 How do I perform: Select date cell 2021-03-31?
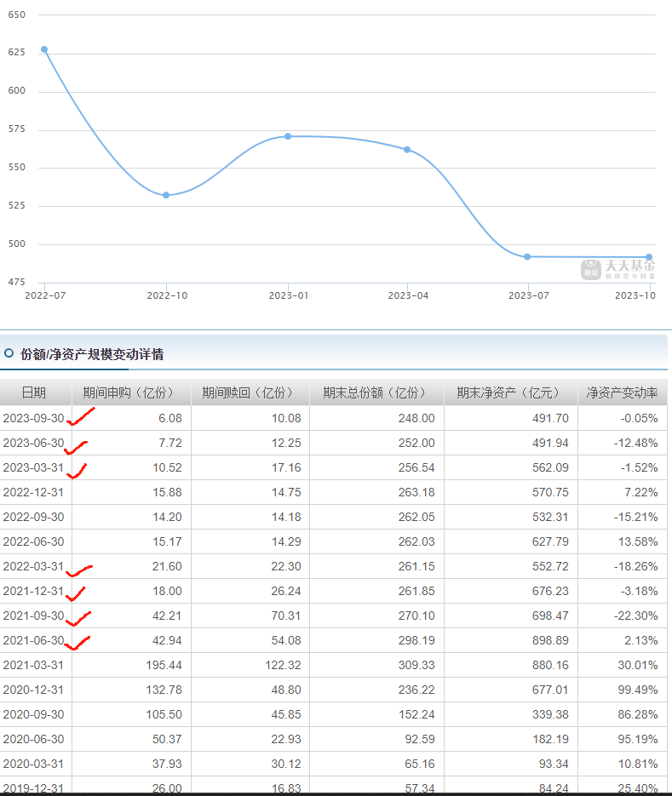(33, 665)
